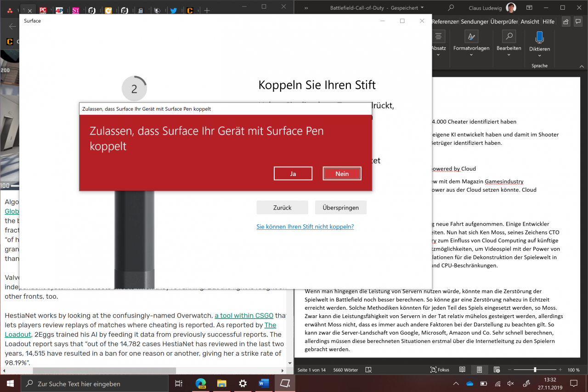Show hidden system tray icons
The image size is (588, 392).
pyautogui.click(x=456, y=383)
